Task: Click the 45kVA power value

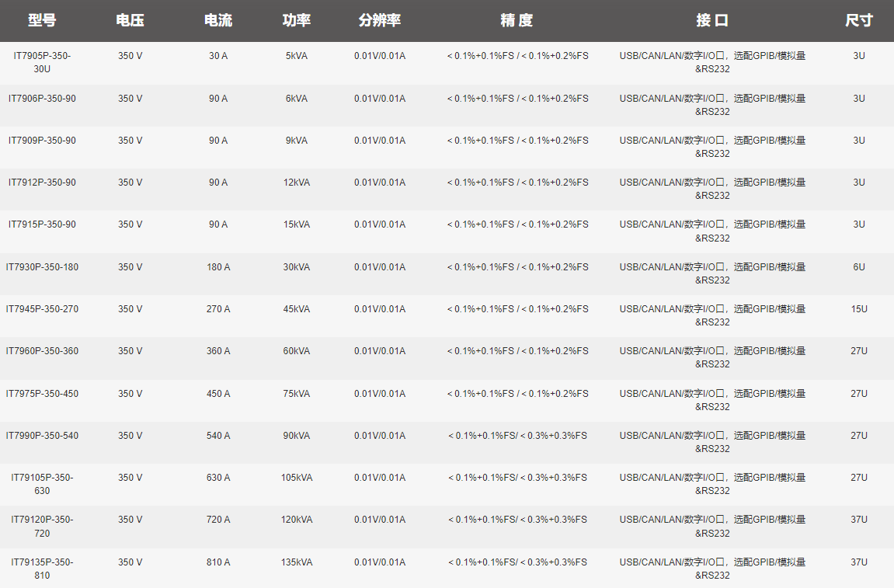Action: pos(297,309)
